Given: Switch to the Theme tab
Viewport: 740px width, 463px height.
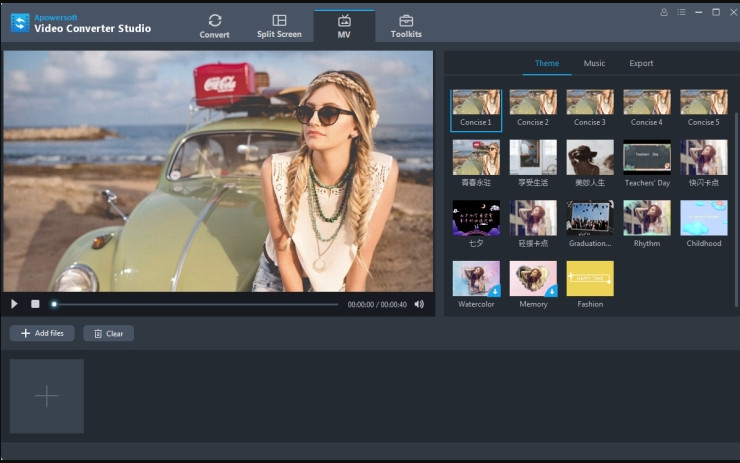Looking at the screenshot, I should point(547,63).
